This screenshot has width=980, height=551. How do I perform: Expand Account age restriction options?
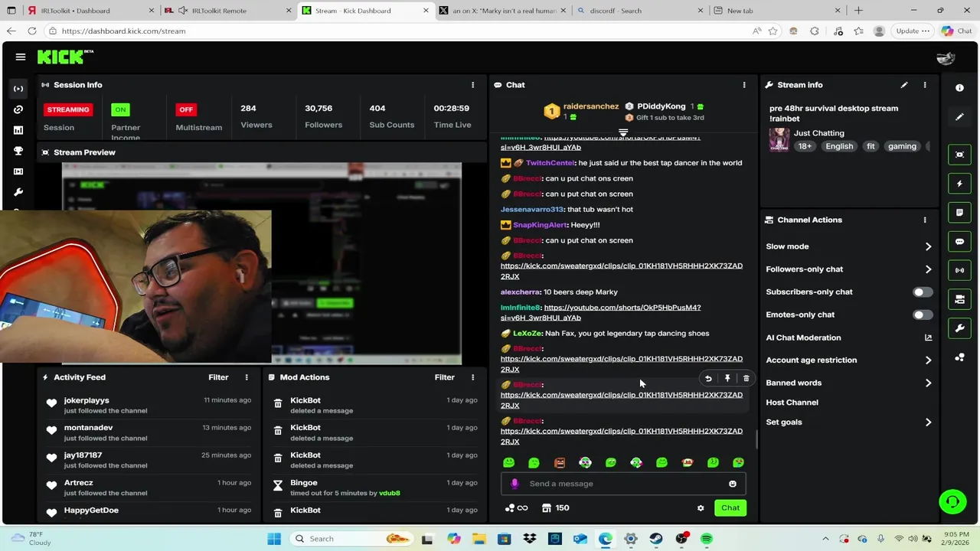click(x=849, y=360)
